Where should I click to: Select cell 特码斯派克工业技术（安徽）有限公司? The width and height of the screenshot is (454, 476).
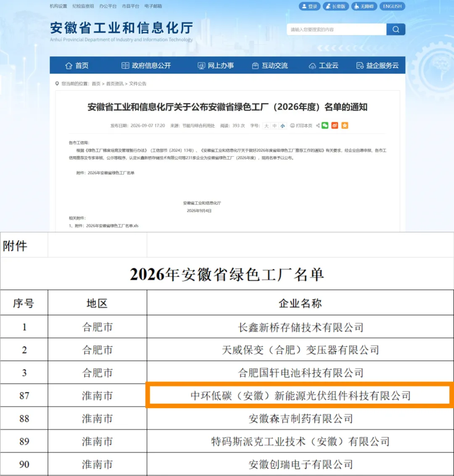[x=300, y=441]
